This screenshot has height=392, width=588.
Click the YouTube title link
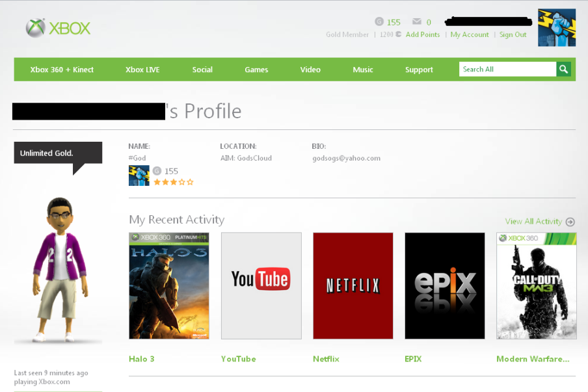pyautogui.click(x=239, y=359)
